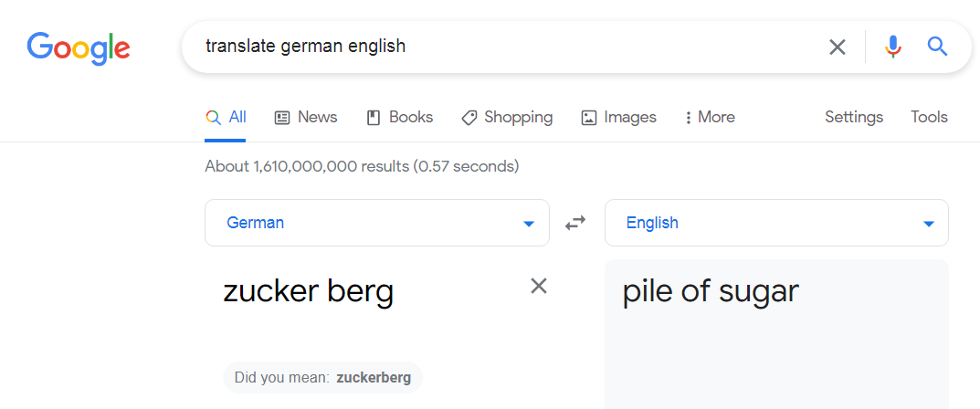Open the Books tab
This screenshot has width=980, height=409.
400,118
